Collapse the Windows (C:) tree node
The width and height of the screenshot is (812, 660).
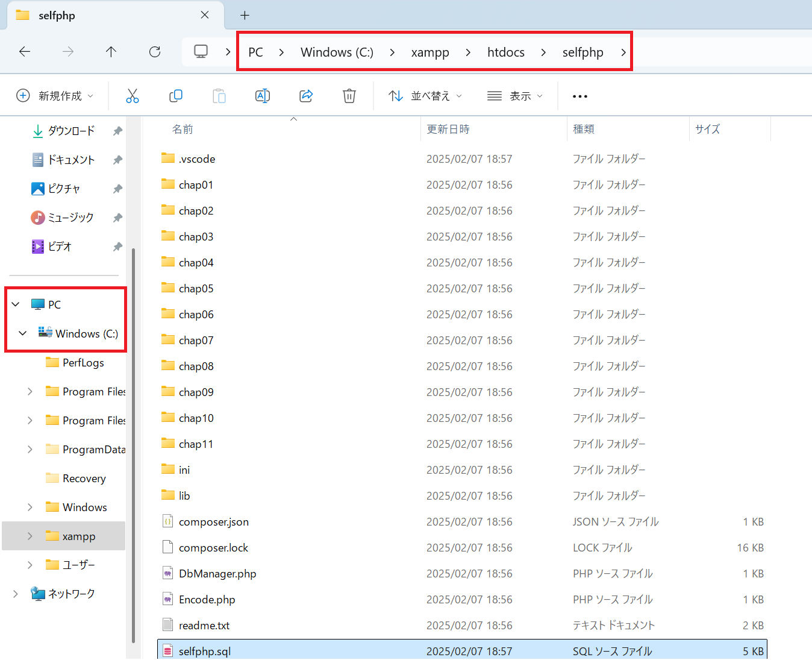(x=23, y=333)
